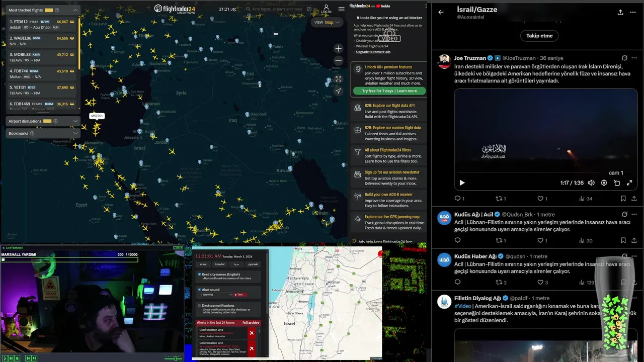Viewport: 644px width, 362px height.
Task: Expand the Airport disruptions panel
Action: click(75, 121)
